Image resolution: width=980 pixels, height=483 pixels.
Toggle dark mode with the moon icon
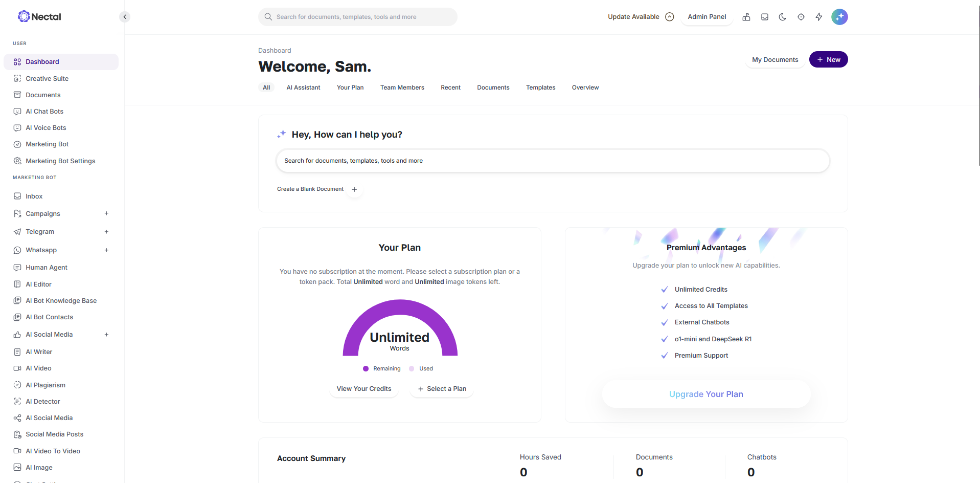(x=782, y=16)
